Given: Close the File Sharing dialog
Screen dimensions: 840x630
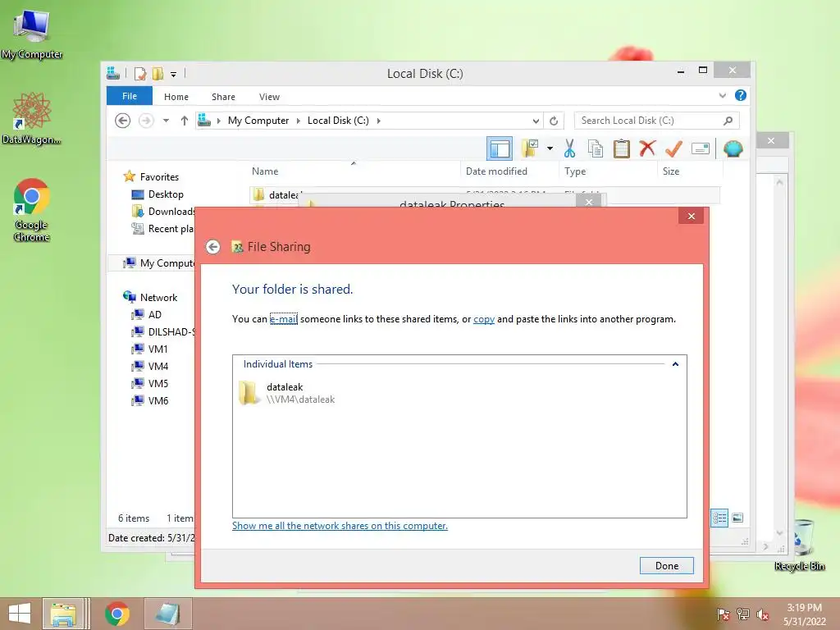Looking at the screenshot, I should 691,216.
